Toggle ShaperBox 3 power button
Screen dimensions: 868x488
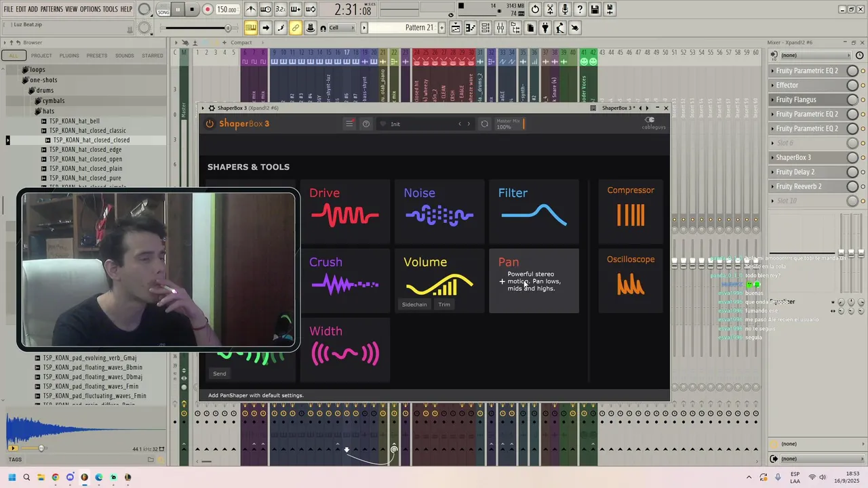click(x=210, y=123)
